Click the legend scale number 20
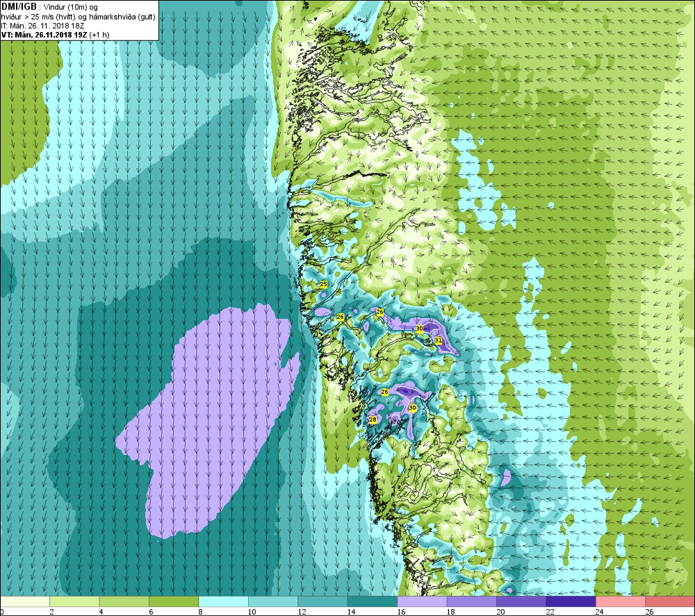The image size is (695, 616). point(500,612)
